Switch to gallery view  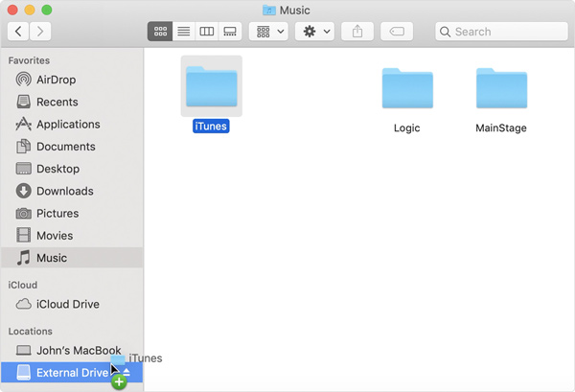tap(230, 32)
